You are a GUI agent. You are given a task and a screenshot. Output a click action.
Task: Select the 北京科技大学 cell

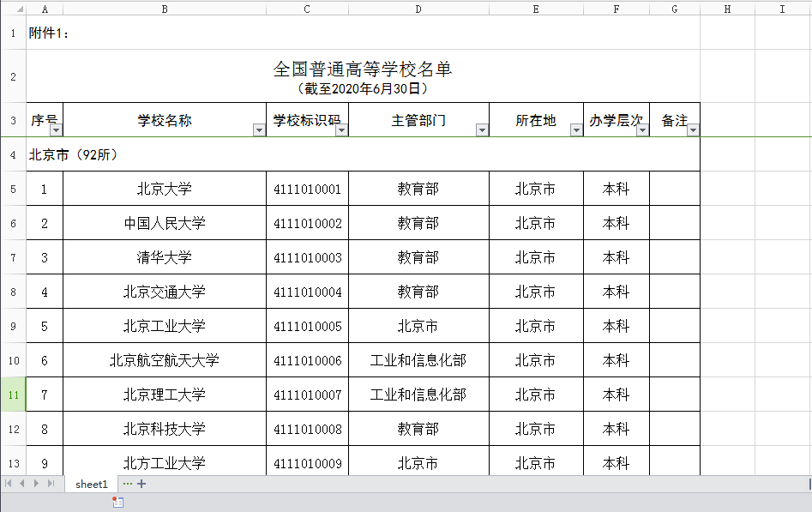[x=165, y=429]
